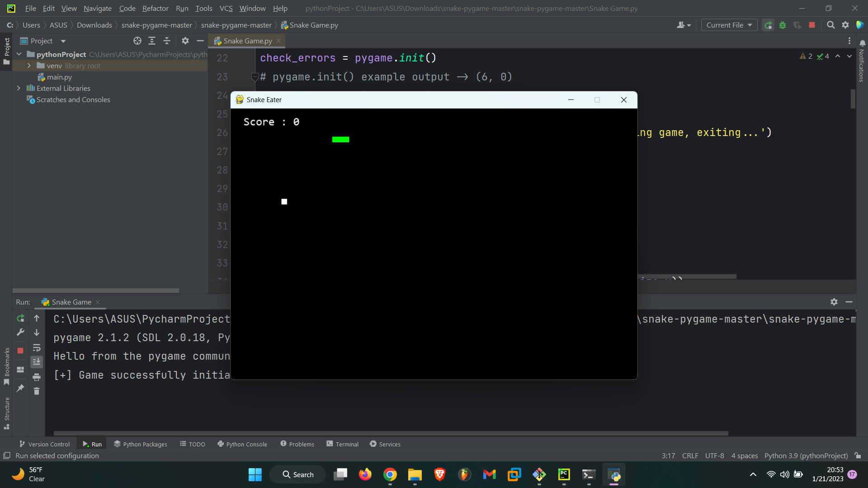This screenshot has width=868, height=488.
Task: Open main.py from the project tree
Action: point(59,77)
